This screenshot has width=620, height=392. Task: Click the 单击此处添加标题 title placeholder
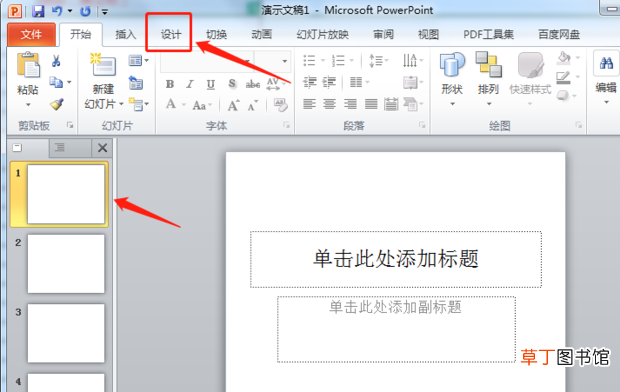point(396,259)
